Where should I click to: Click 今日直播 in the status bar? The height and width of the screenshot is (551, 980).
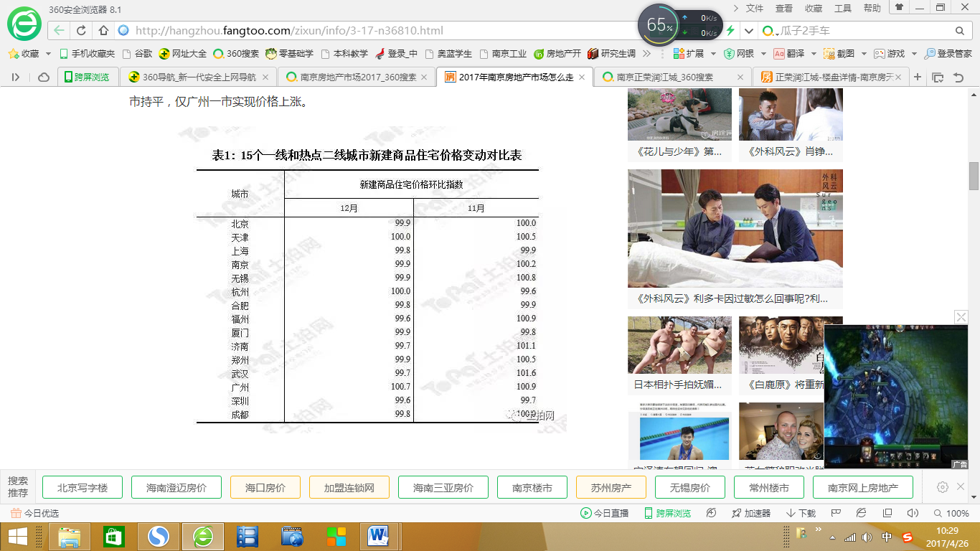(605, 513)
